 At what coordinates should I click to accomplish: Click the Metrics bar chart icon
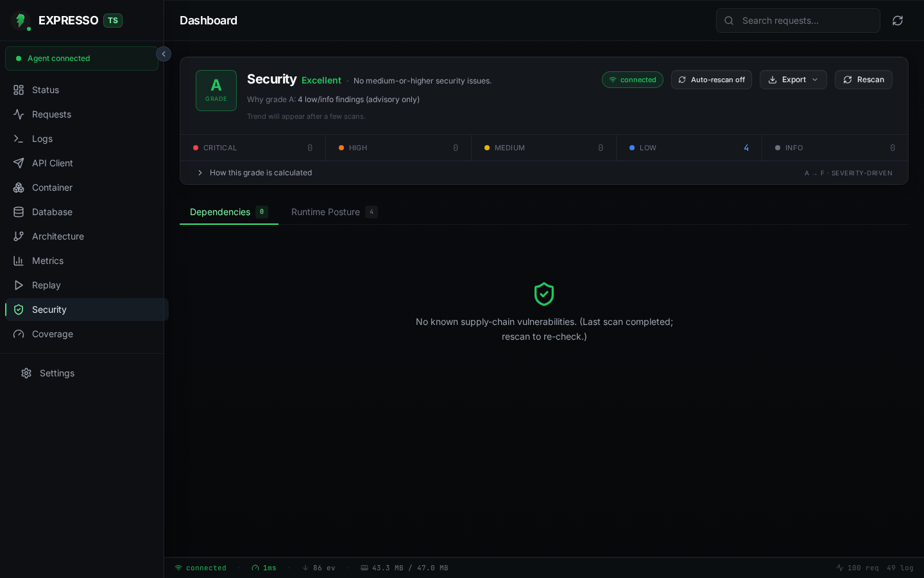point(19,261)
